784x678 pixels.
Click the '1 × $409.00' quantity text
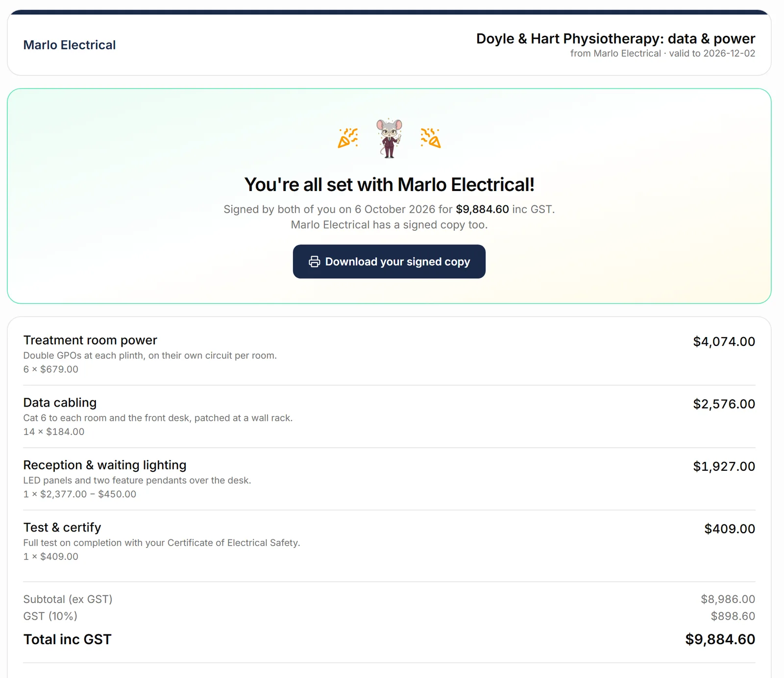[x=51, y=557]
